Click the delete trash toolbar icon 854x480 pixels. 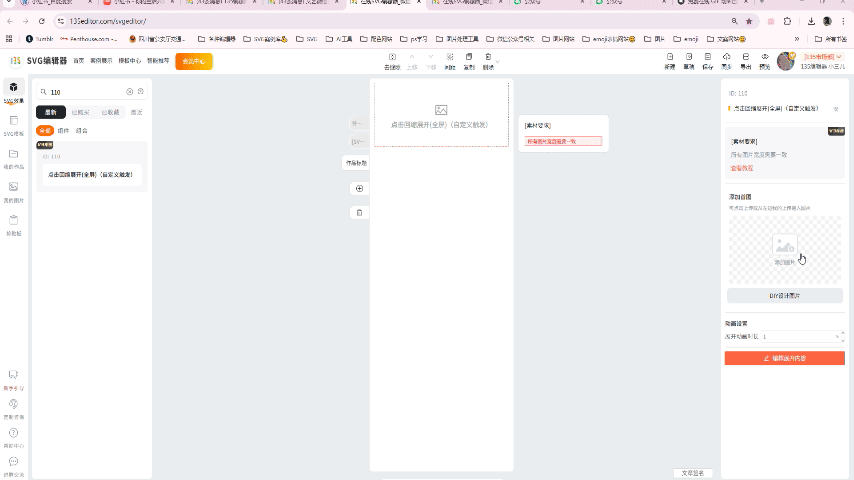[x=488, y=61]
